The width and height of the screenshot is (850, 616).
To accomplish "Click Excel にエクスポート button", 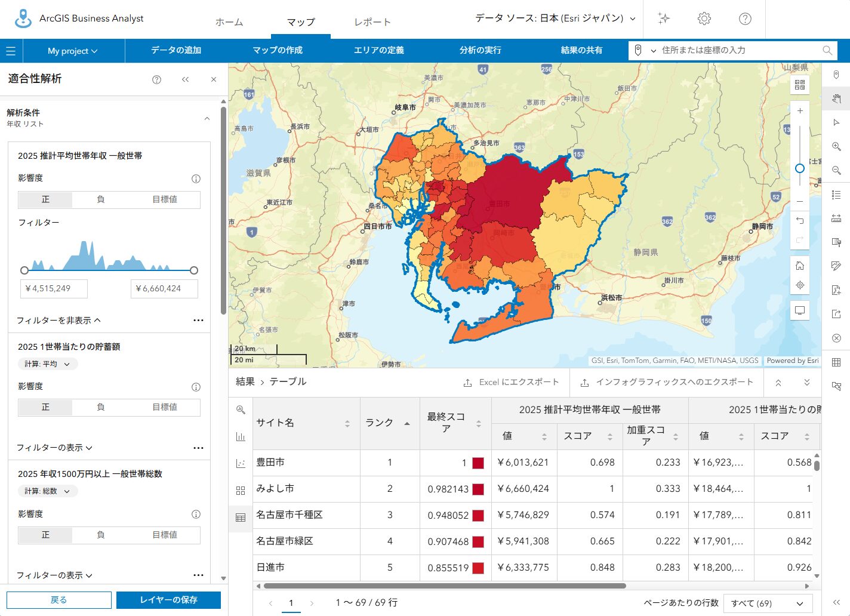I will [512, 382].
